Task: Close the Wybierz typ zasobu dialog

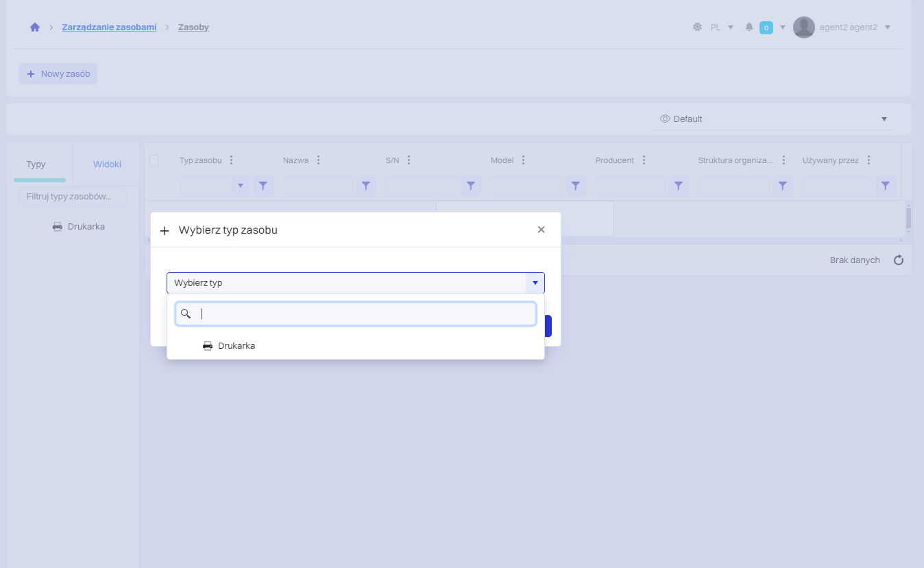Action: (541, 230)
